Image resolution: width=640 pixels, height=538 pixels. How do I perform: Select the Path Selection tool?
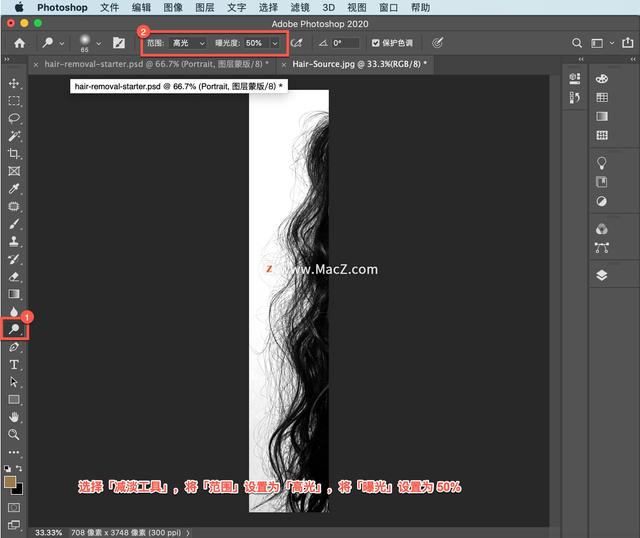pos(14,382)
